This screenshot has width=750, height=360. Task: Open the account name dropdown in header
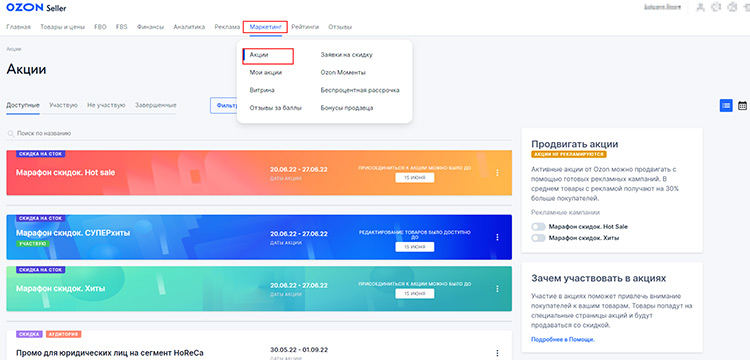coord(663,7)
